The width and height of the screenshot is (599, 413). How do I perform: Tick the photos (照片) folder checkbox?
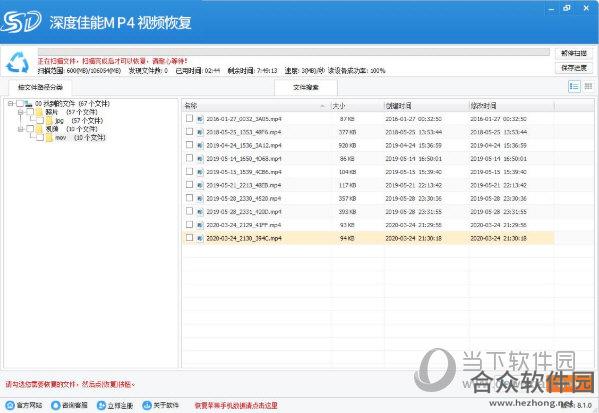pyautogui.click(x=30, y=112)
